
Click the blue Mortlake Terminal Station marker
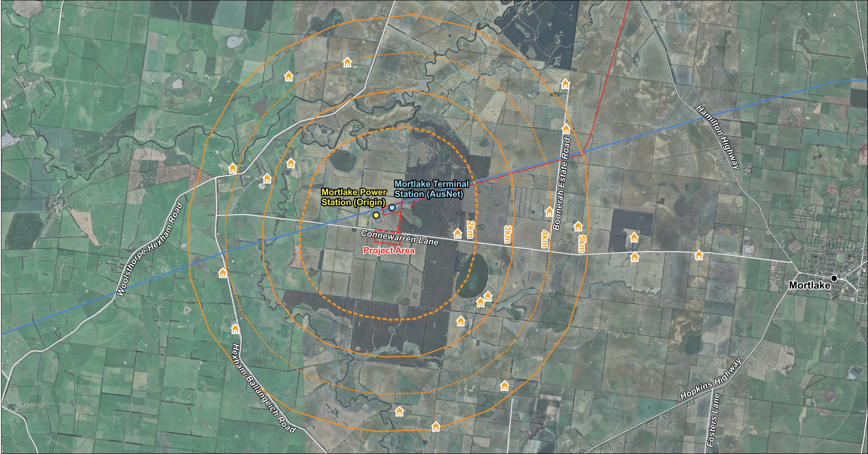point(392,208)
